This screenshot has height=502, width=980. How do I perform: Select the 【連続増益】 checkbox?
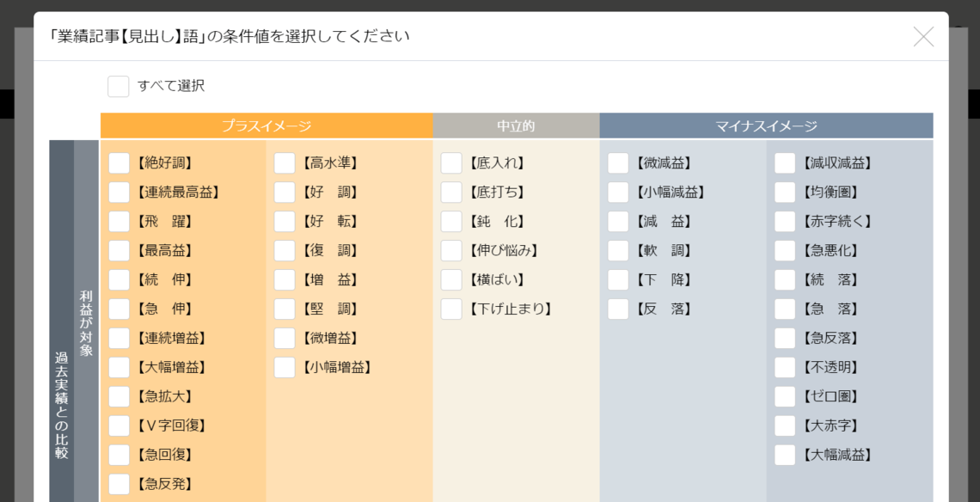[x=119, y=338]
